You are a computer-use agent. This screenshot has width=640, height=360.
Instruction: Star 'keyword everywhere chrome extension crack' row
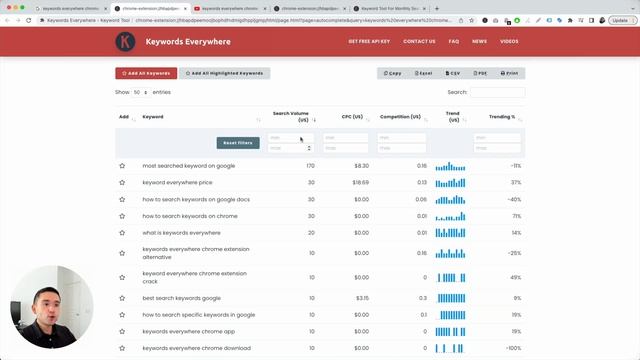(x=122, y=278)
